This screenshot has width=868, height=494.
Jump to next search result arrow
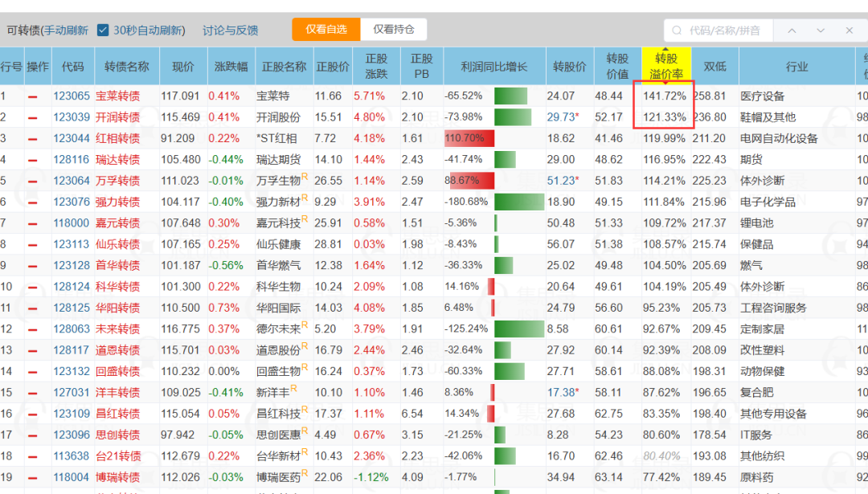click(x=821, y=31)
